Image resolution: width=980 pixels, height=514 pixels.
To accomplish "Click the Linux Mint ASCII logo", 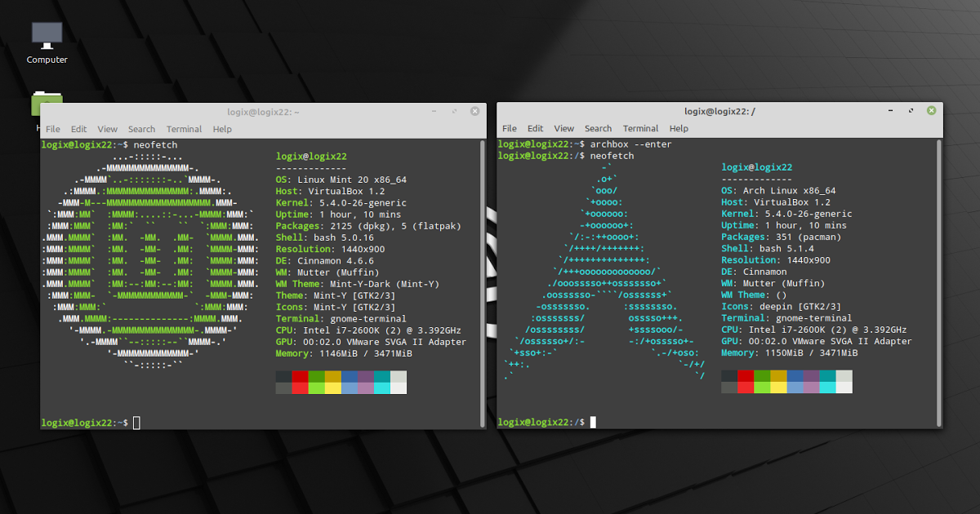I will tap(151, 261).
